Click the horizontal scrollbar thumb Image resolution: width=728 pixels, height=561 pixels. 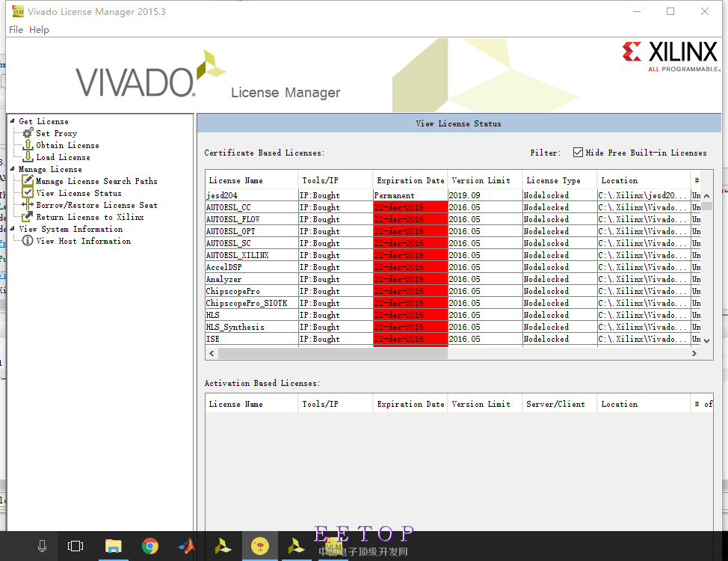click(x=333, y=353)
